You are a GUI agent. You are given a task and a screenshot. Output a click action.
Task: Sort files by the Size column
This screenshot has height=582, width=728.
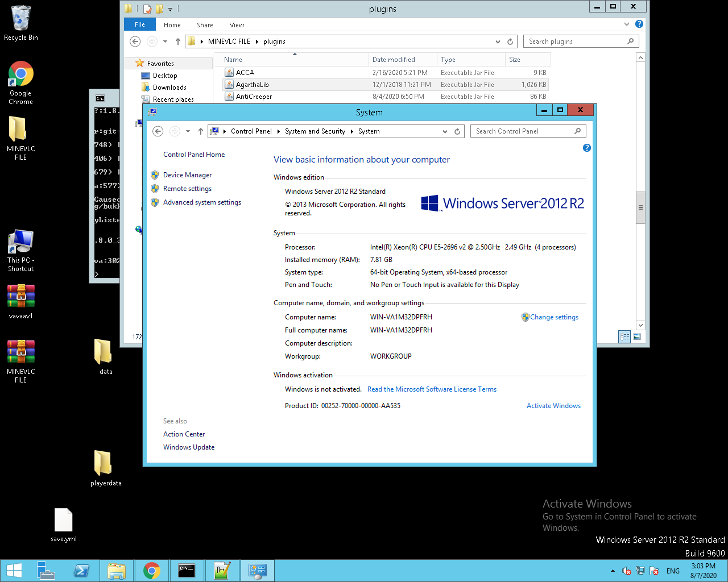528,60
